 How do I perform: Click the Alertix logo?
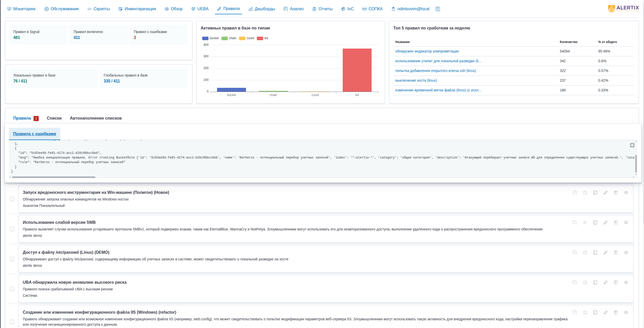[623, 9]
